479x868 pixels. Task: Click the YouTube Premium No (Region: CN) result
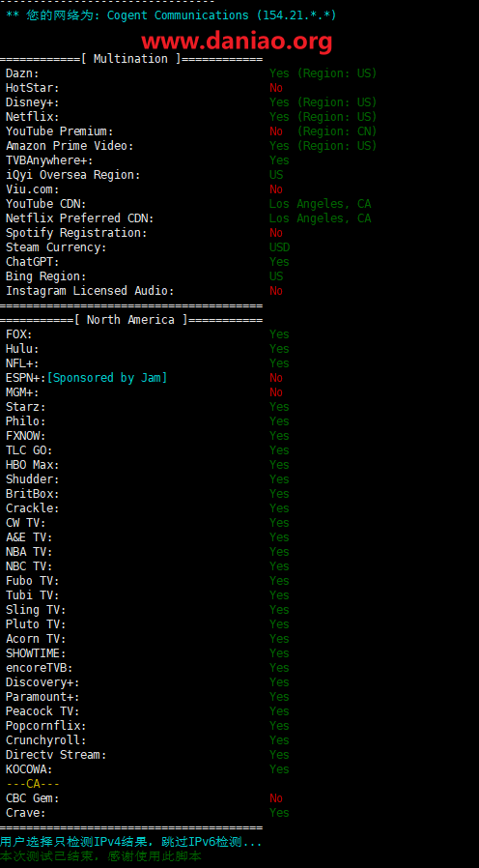[x=323, y=131]
